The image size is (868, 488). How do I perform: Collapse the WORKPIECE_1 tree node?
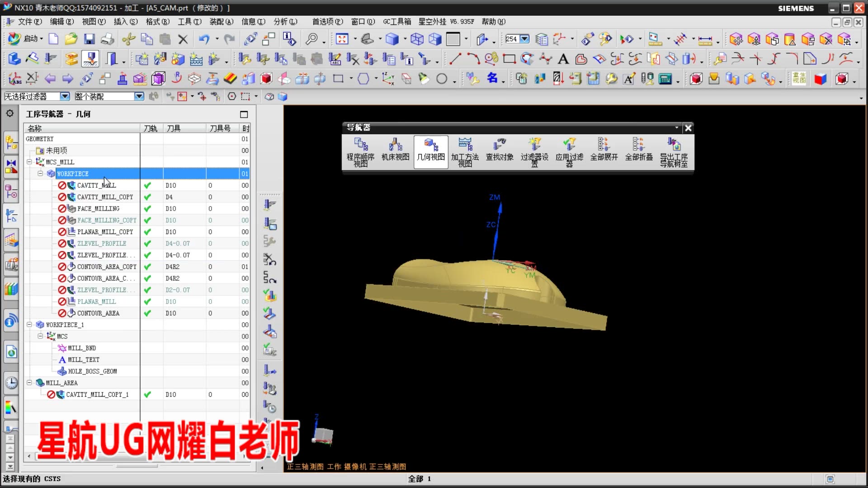(29, 324)
